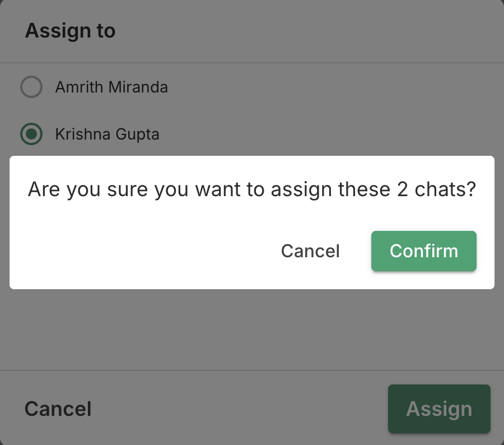The height and width of the screenshot is (445, 504).
Task: Dismiss the prompt with its Cancel button
Action: (x=310, y=251)
